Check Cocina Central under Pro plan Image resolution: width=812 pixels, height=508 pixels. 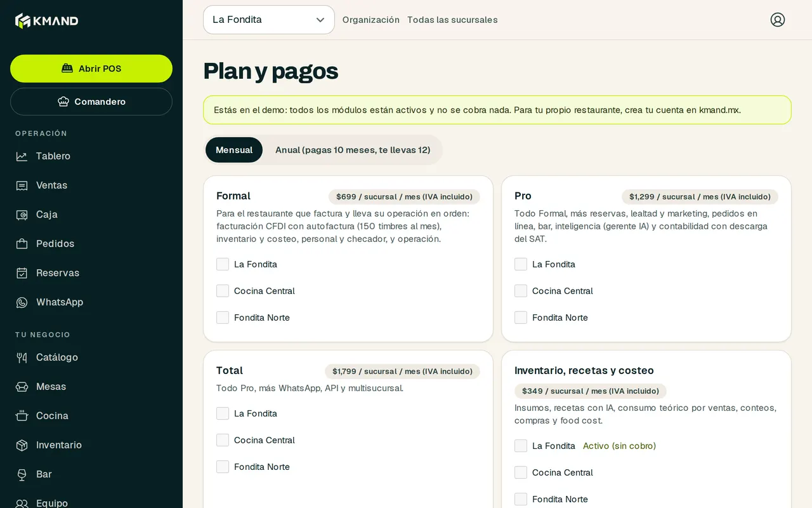[521, 291]
